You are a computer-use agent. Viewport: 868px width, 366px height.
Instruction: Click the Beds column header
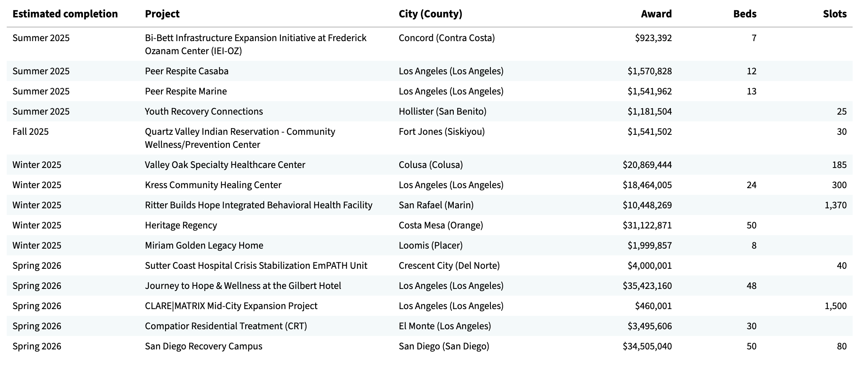click(744, 14)
